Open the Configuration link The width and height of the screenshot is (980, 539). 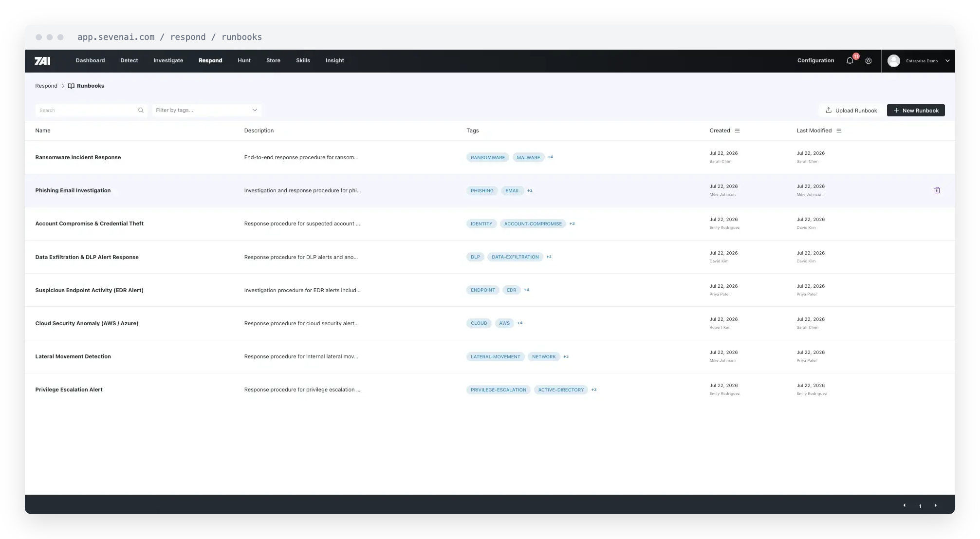[815, 61]
